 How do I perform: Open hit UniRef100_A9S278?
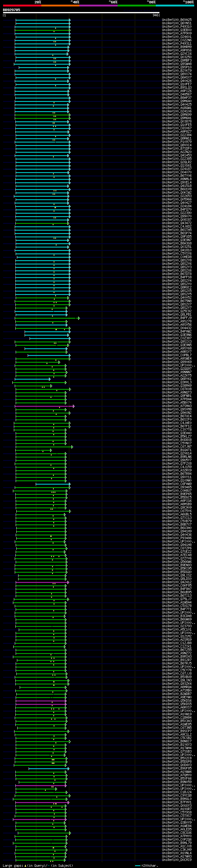point(177,321)
